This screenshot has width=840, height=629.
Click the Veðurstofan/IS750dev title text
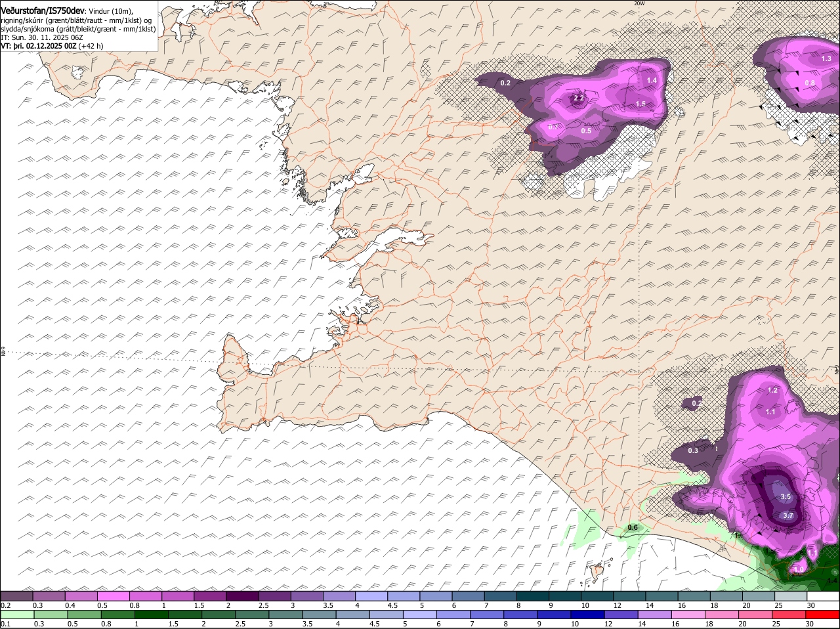[43, 11]
